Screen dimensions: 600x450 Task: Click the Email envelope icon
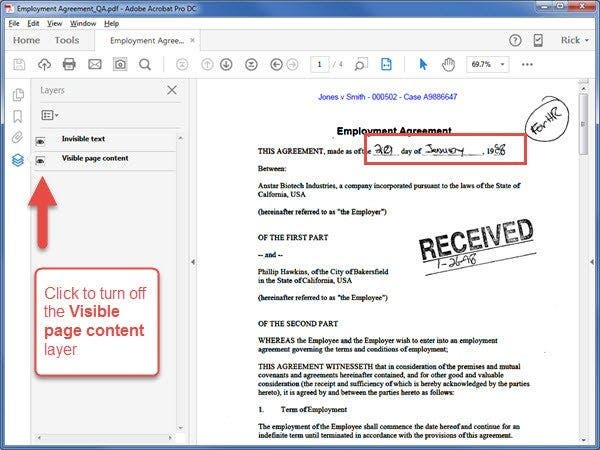point(95,64)
